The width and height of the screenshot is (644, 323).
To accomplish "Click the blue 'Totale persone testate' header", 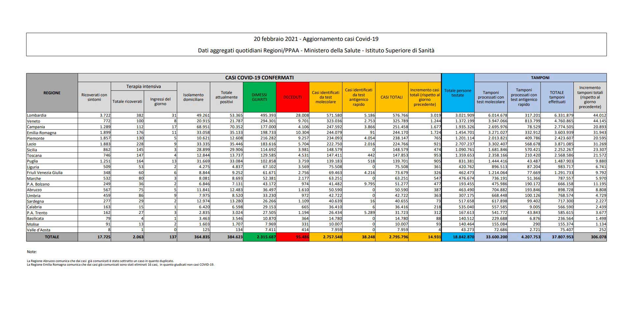I will (x=458, y=93).
